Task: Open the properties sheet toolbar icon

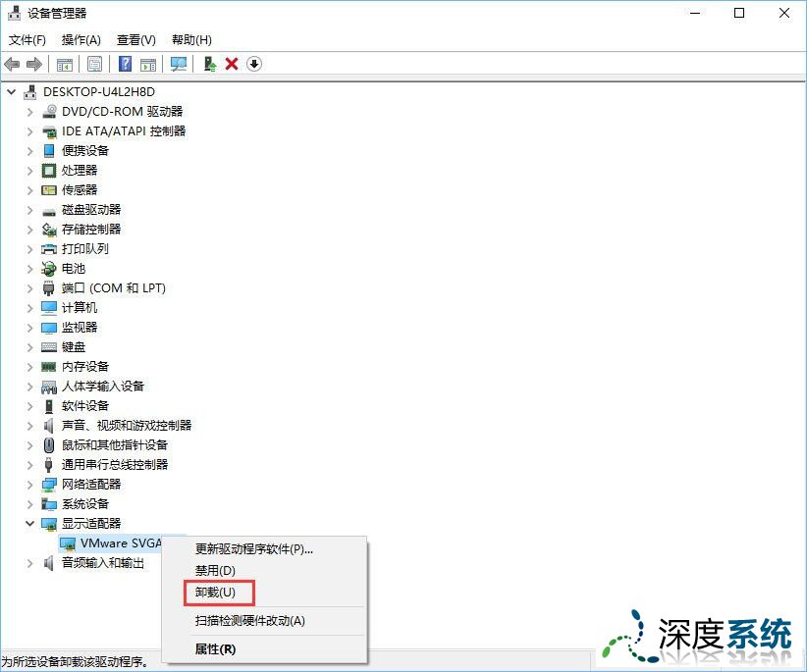Action: click(x=94, y=65)
